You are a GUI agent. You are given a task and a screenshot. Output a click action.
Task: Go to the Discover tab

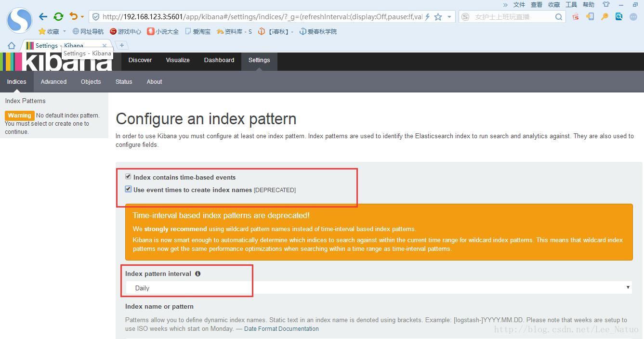point(140,60)
